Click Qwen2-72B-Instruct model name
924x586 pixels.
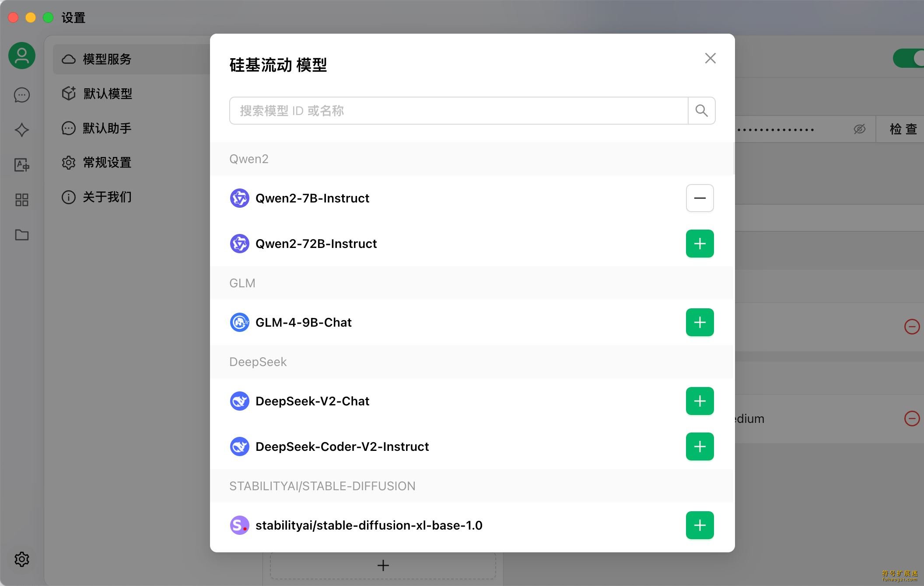click(316, 244)
